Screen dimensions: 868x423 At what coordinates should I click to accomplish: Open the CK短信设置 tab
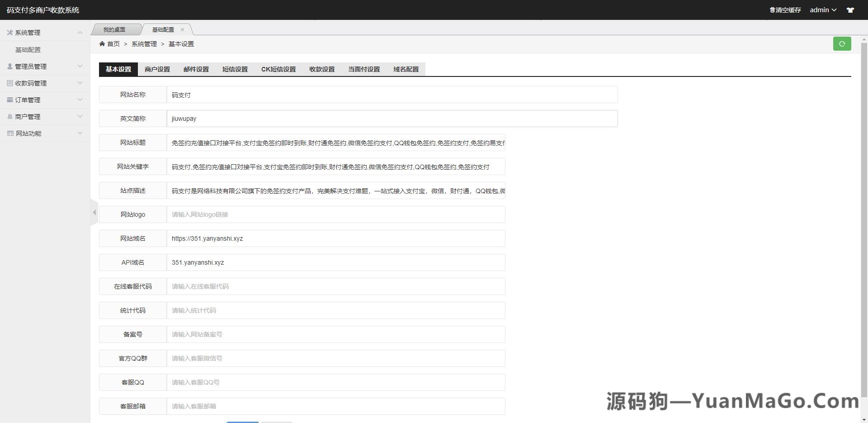tap(278, 69)
